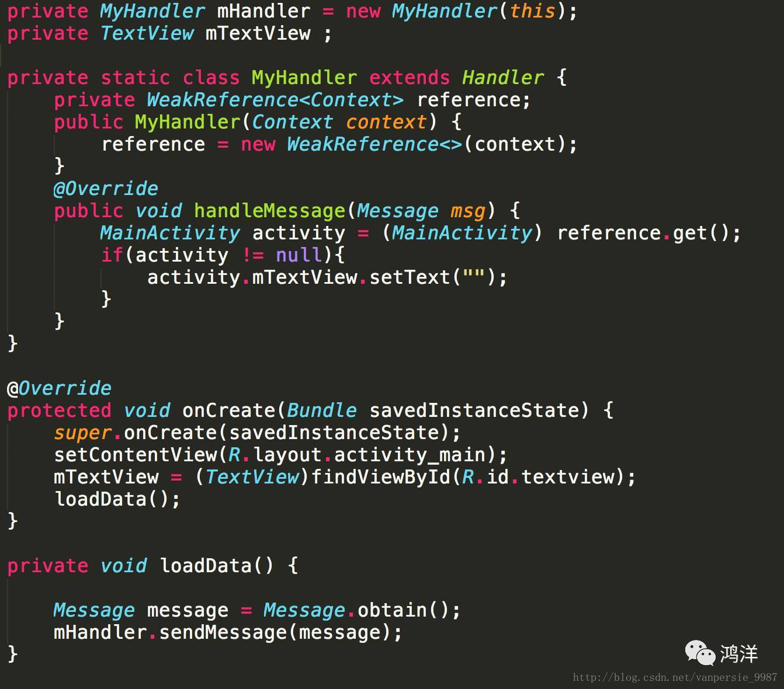The height and width of the screenshot is (689, 784).
Task: Click the "findViewById" method call
Action: coord(380,477)
